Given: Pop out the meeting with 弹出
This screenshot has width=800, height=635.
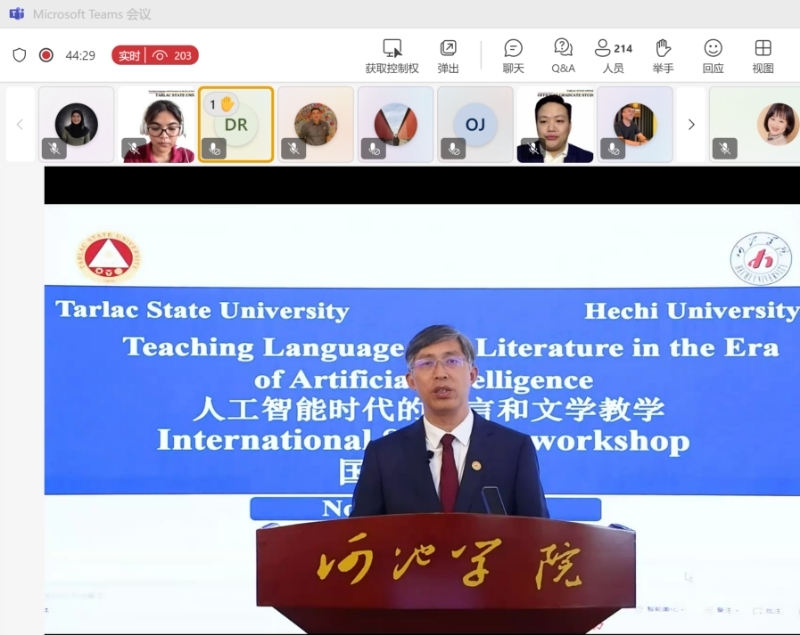Looking at the screenshot, I should (448, 48).
